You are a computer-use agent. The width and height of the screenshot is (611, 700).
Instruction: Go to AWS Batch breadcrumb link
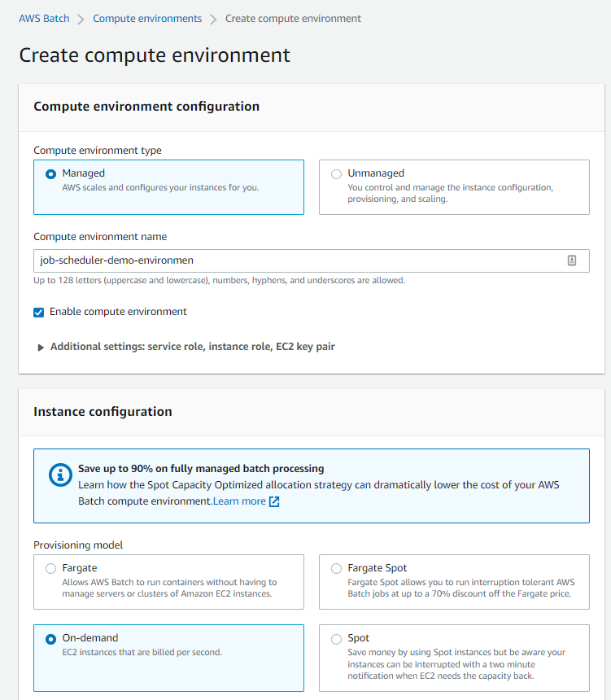(x=44, y=19)
